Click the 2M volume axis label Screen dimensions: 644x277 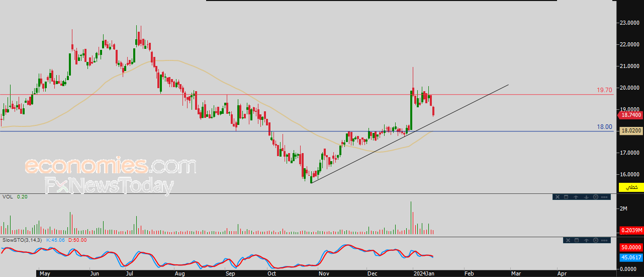click(x=623, y=209)
